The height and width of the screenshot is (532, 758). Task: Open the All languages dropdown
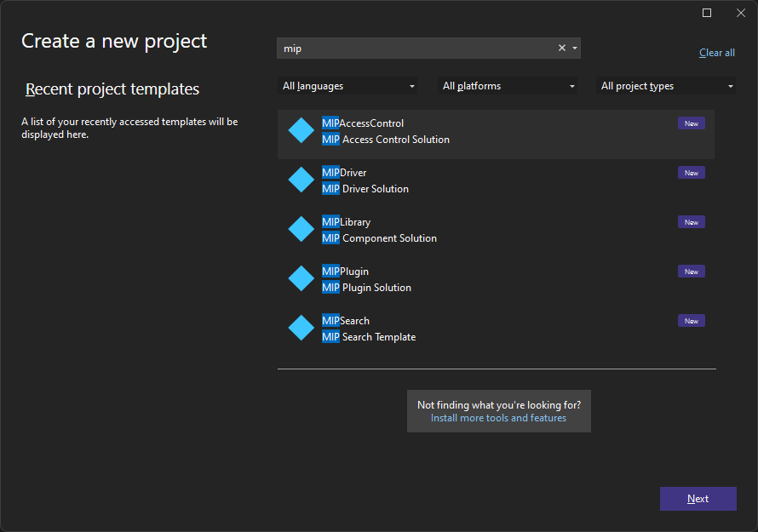[x=347, y=85]
